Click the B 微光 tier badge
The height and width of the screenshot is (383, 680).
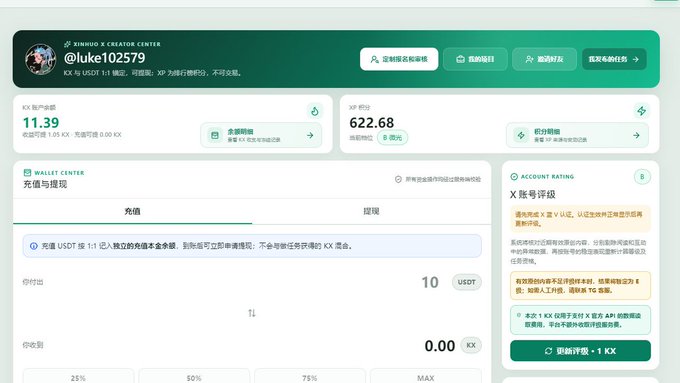392,137
